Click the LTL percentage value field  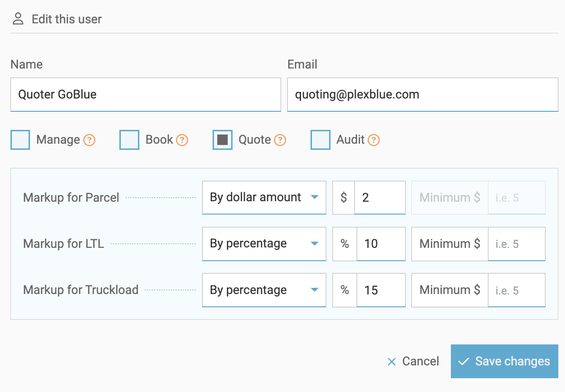pos(380,244)
